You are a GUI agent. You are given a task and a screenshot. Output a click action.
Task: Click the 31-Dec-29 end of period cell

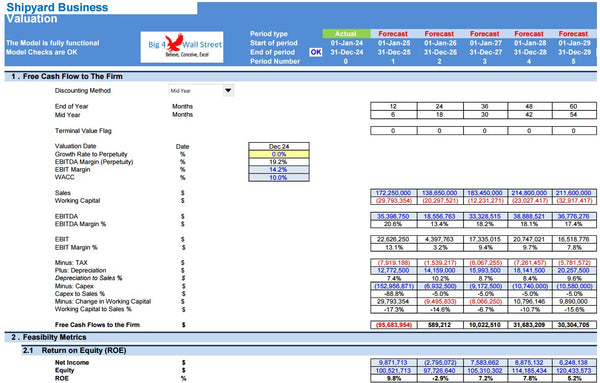point(574,52)
